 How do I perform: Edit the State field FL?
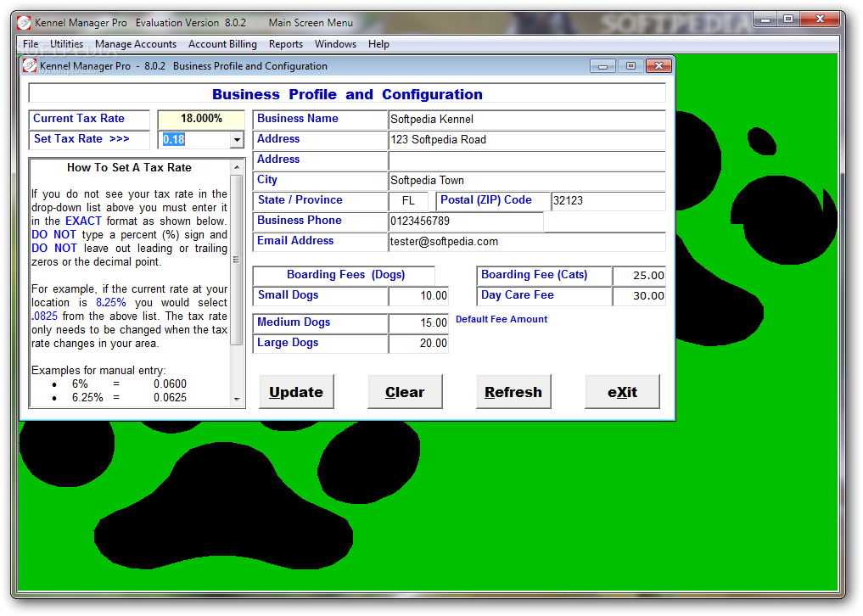coord(408,201)
